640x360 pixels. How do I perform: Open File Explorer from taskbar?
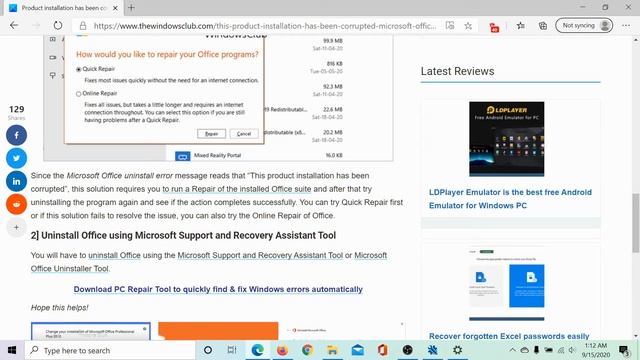(332, 350)
